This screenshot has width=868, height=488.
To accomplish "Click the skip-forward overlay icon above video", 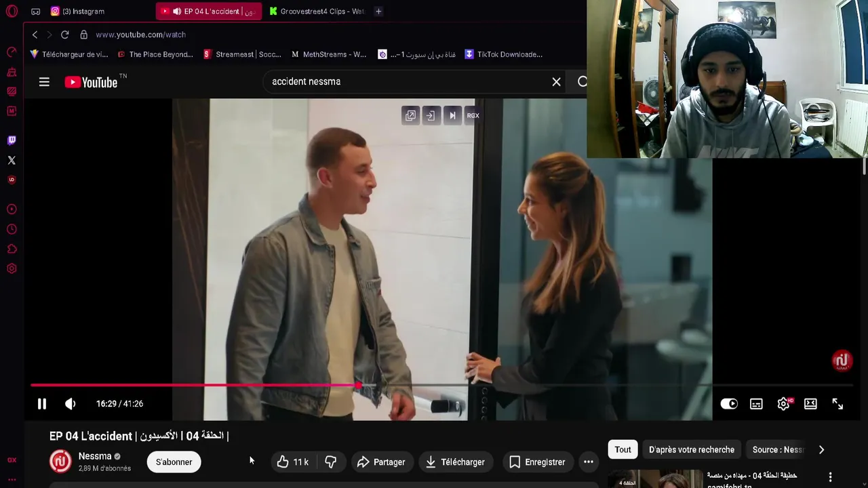I will (x=452, y=116).
